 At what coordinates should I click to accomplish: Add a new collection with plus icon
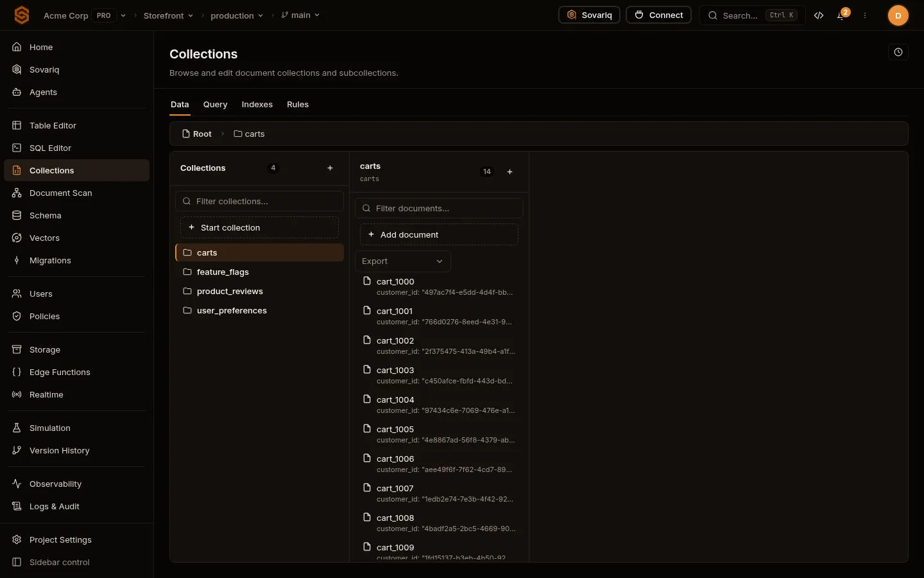click(x=330, y=168)
